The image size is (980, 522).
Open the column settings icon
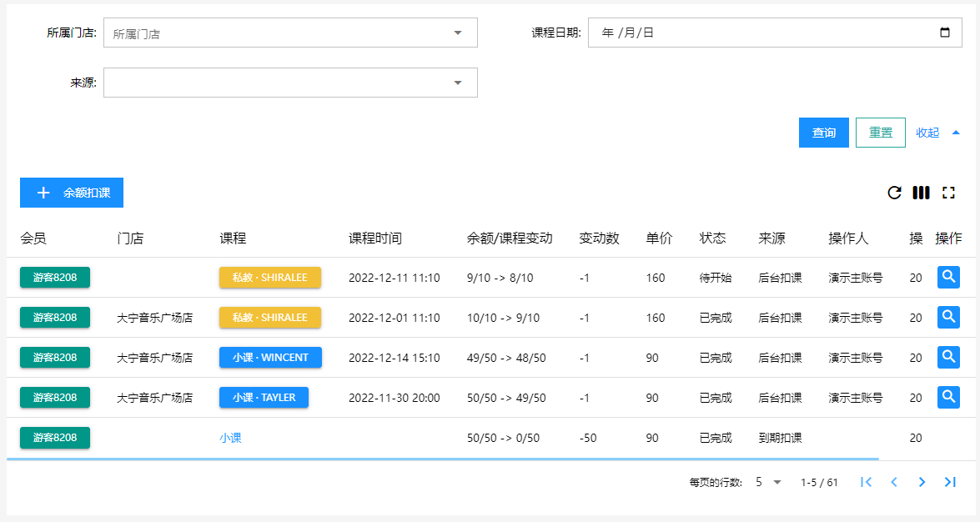tap(921, 193)
